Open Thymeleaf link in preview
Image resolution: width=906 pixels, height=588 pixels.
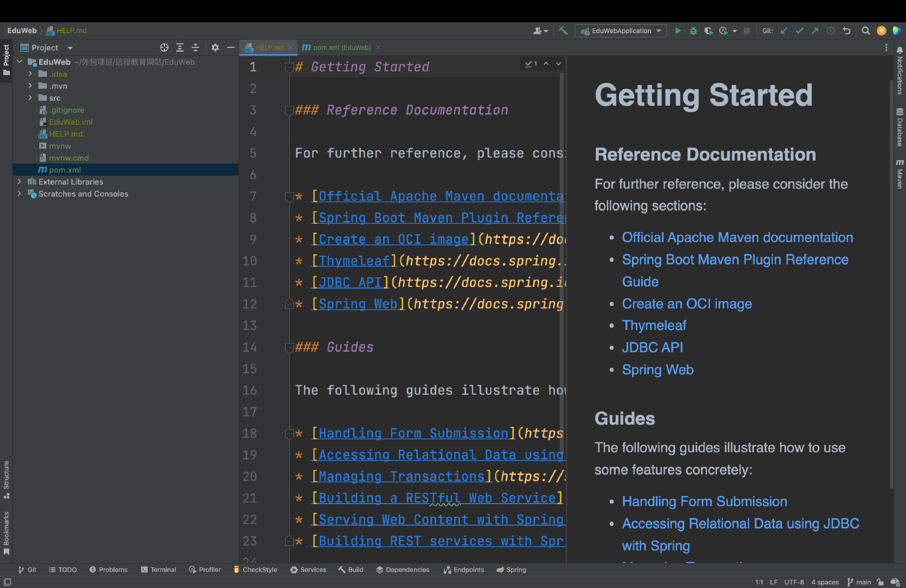(654, 326)
